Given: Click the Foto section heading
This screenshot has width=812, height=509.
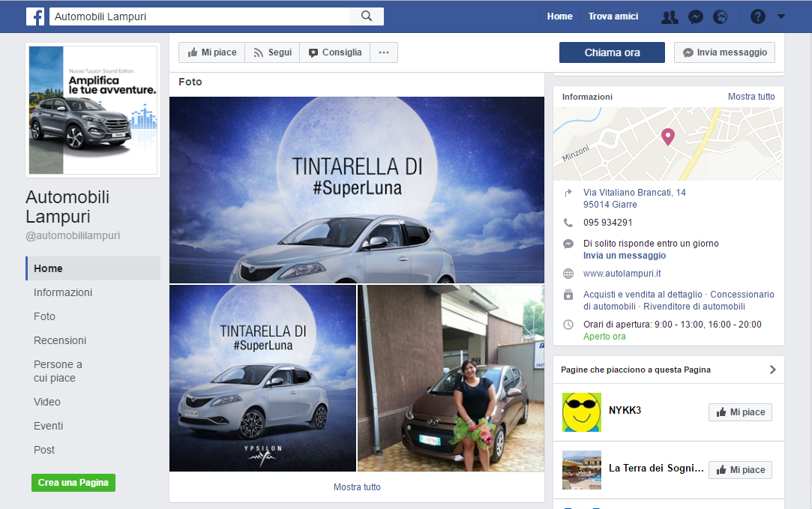Looking at the screenshot, I should click(x=190, y=82).
